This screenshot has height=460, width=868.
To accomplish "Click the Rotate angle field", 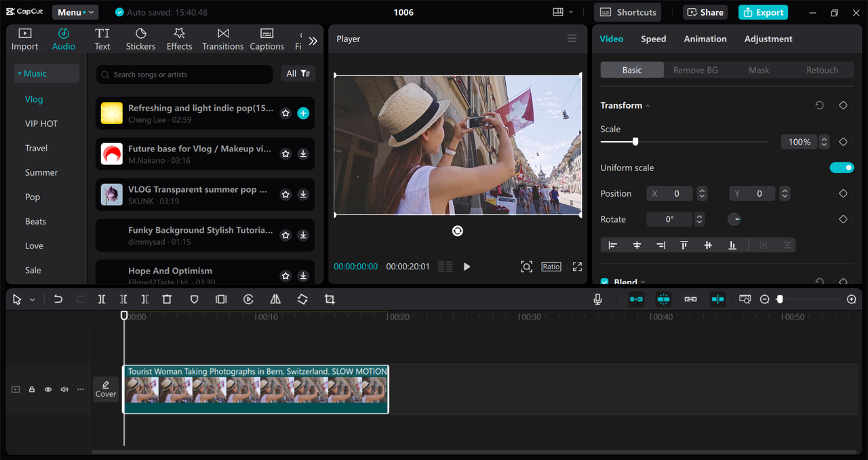I will 670,219.
